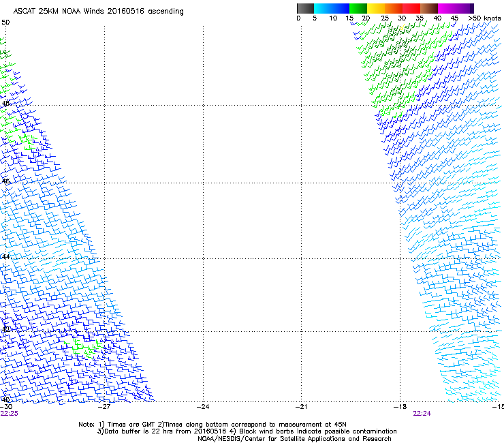Viewport: 504px width, 443px height.
Task: Click the "46" latitude axis label
Action: 5,181
